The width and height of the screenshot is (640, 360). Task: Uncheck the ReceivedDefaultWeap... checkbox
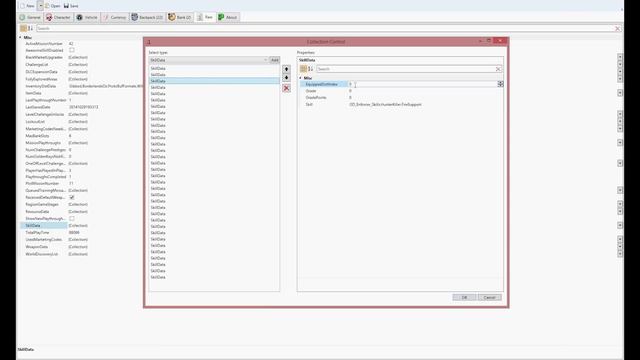point(72,197)
